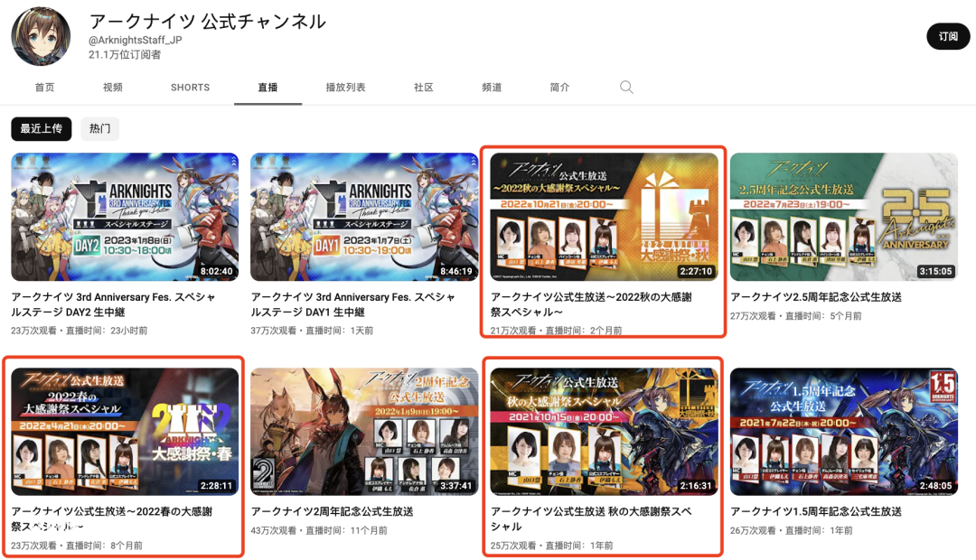The width and height of the screenshot is (976, 560).
Task: Click the 3:37:41 duration badge
Action: [x=456, y=486]
